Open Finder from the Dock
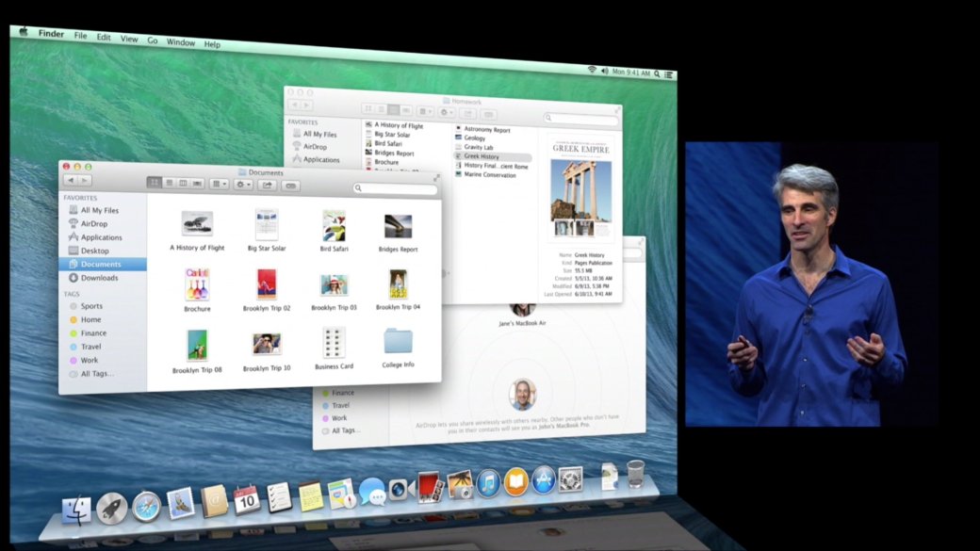 click(77, 510)
